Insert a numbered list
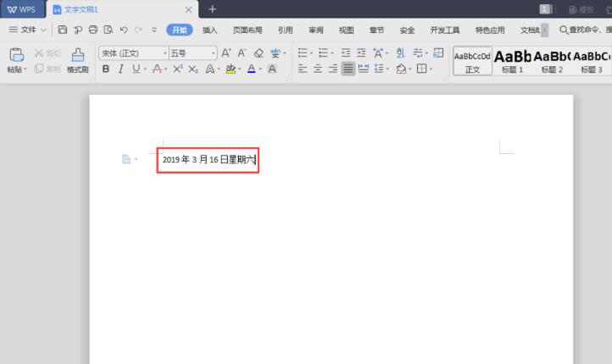 click(x=323, y=52)
